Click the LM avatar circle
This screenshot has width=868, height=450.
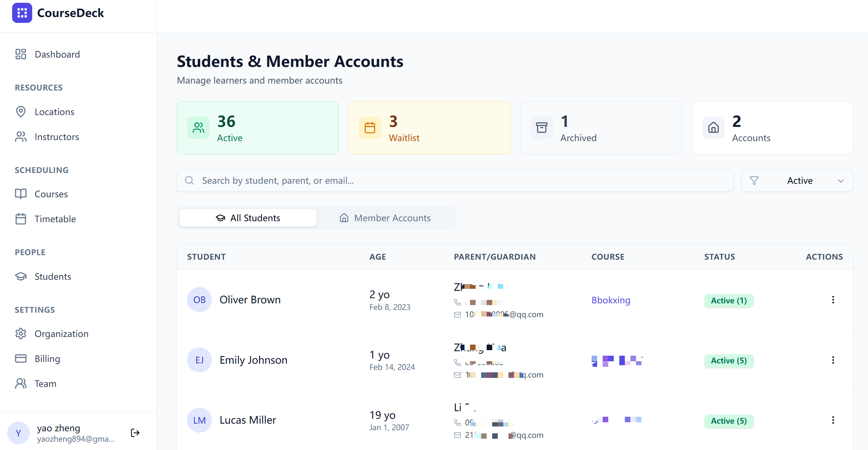click(x=200, y=421)
